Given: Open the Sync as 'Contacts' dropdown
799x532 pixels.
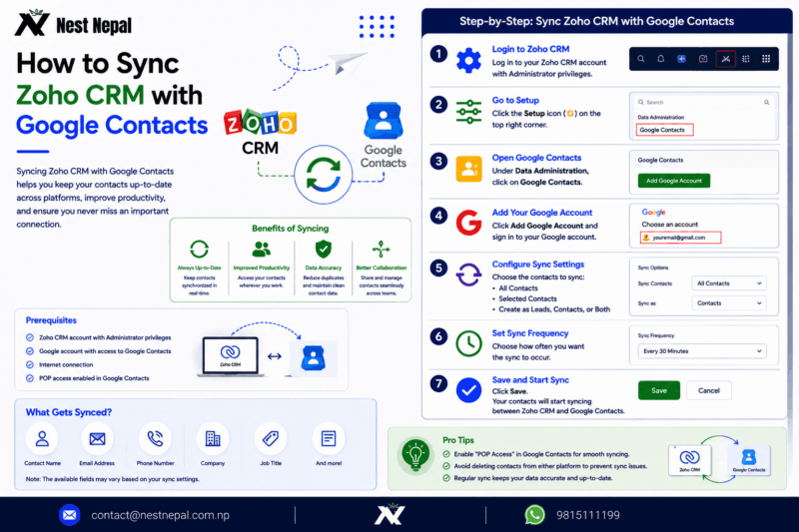Looking at the screenshot, I should (729, 302).
